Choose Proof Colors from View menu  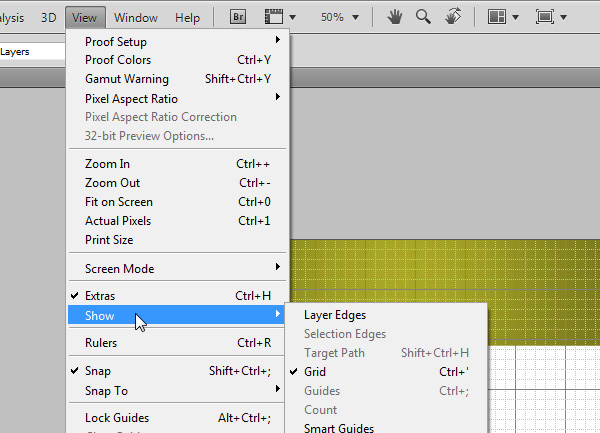(178, 60)
